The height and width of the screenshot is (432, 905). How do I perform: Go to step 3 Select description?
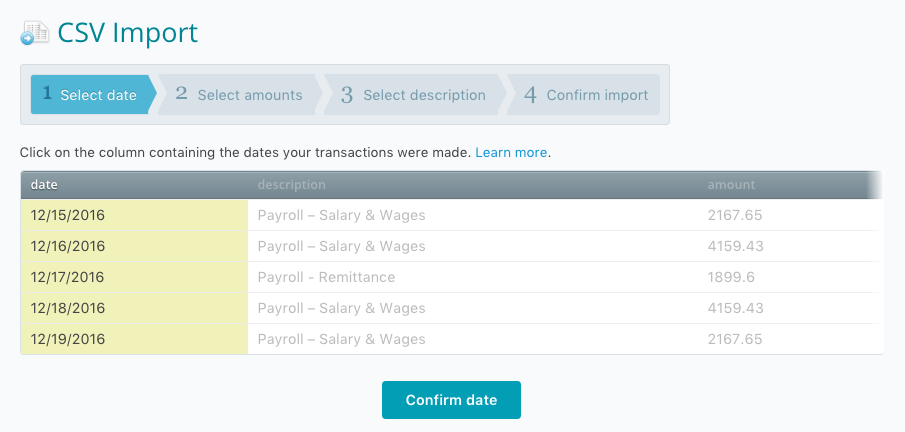[x=412, y=95]
